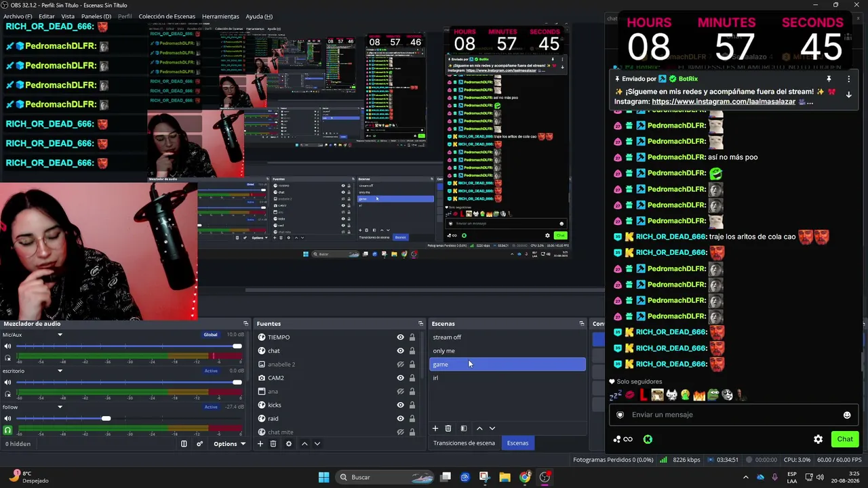
Task: Hide the chat source
Action: coord(400,351)
